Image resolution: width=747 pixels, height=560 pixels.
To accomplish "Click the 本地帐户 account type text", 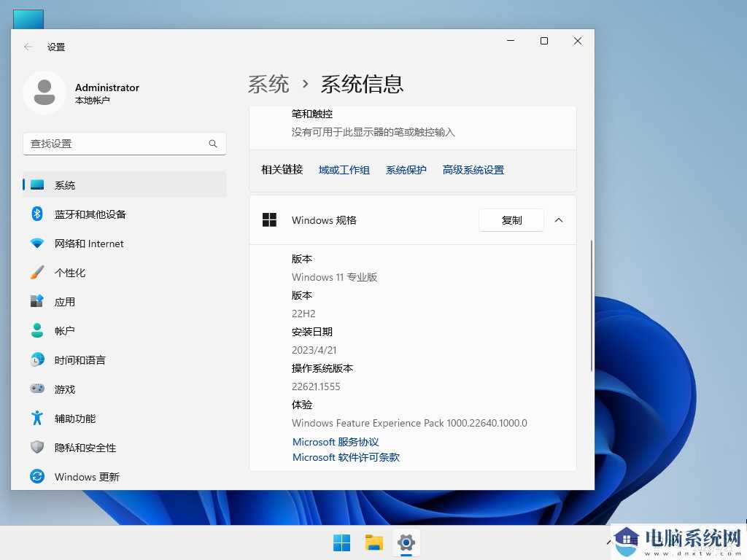I will click(93, 100).
